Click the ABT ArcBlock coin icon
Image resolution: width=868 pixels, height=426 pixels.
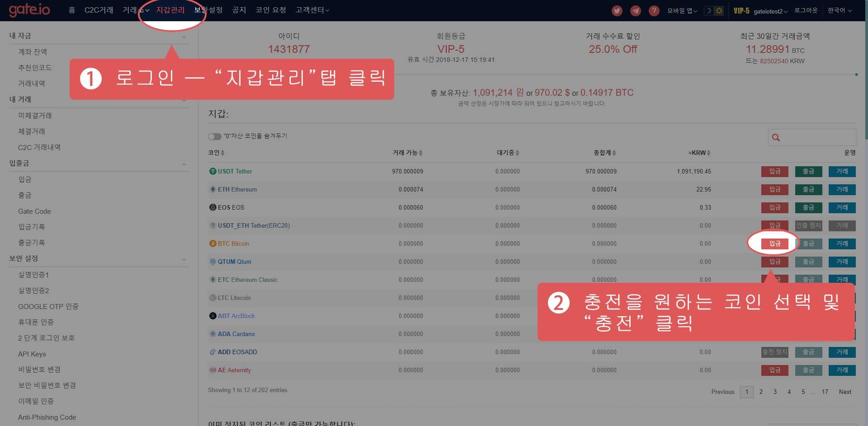tap(212, 316)
